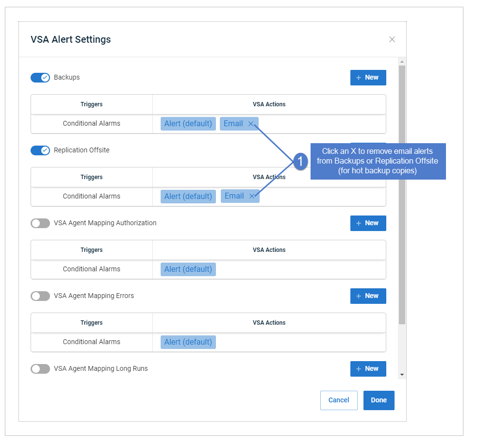Click the vertical scrollbar thumb
The height and width of the screenshot is (448, 478).
402,195
